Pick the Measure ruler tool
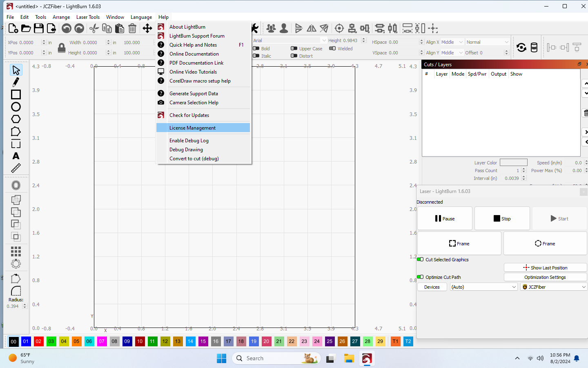Image resolution: width=588 pixels, height=368 pixels. (16, 168)
